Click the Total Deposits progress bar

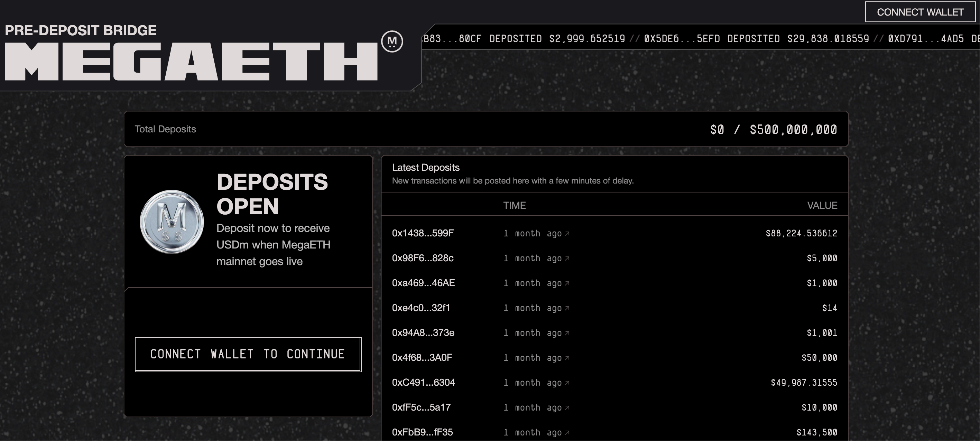click(x=486, y=129)
